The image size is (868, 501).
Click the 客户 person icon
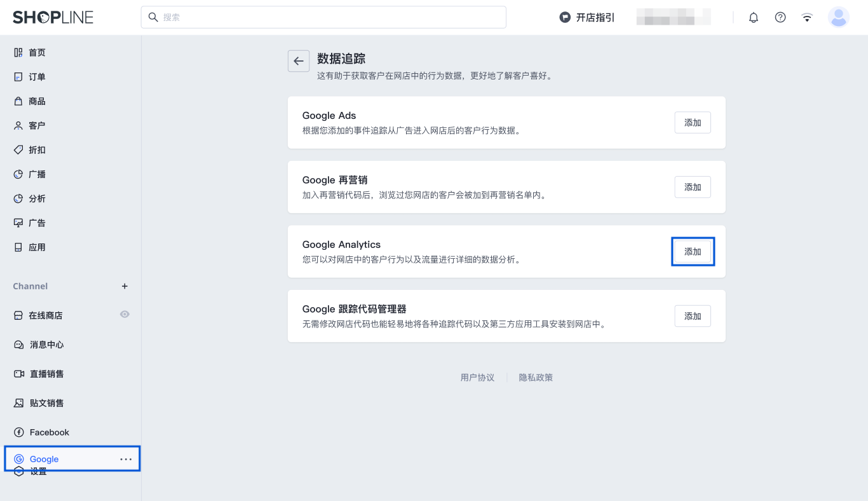tap(18, 126)
